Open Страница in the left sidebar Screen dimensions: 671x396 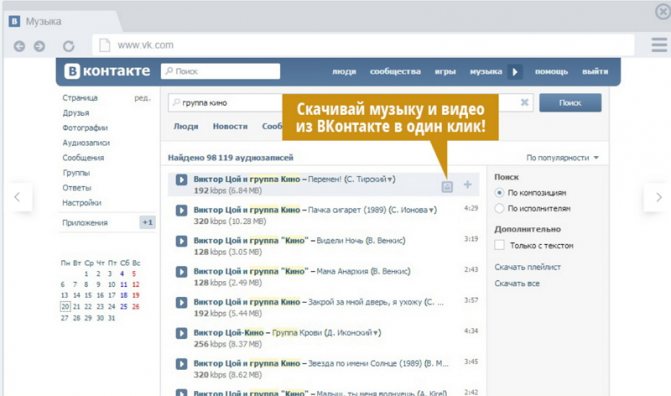click(x=80, y=98)
